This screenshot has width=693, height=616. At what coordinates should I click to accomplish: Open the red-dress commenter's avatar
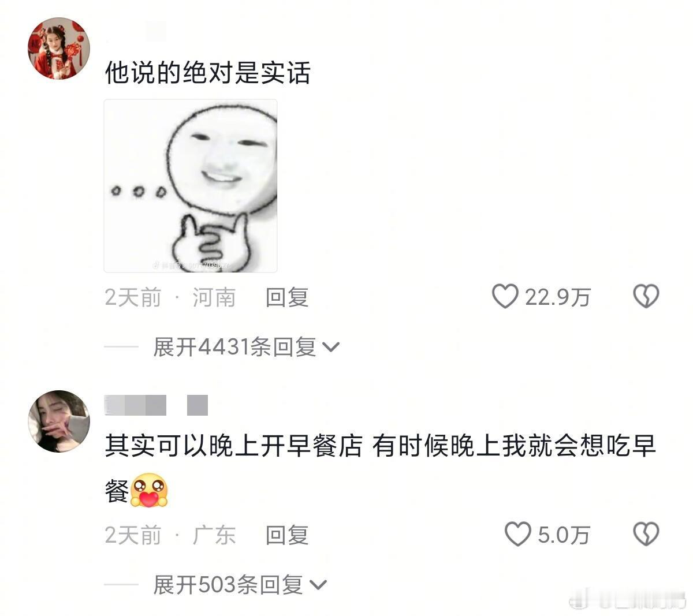point(59,48)
